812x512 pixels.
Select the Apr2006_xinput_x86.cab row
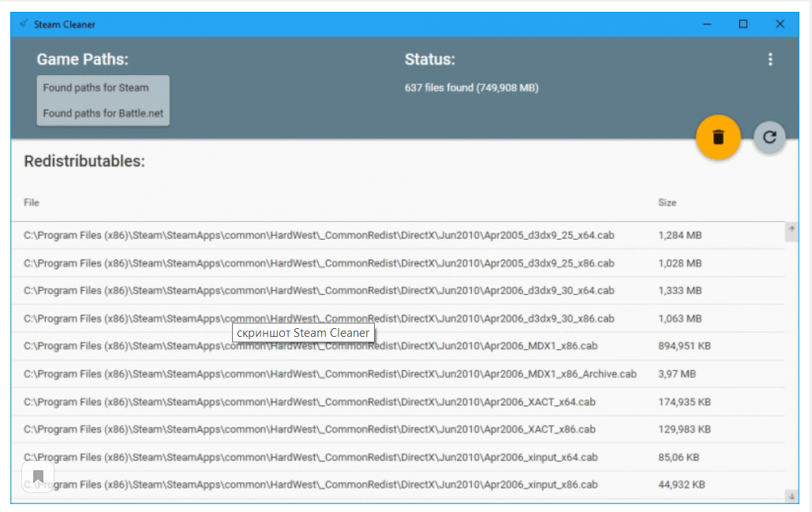(398, 484)
